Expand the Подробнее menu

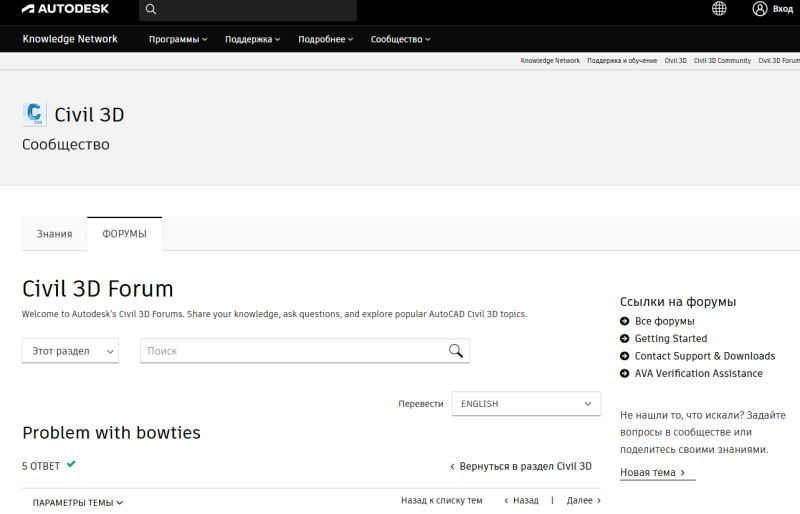point(326,39)
